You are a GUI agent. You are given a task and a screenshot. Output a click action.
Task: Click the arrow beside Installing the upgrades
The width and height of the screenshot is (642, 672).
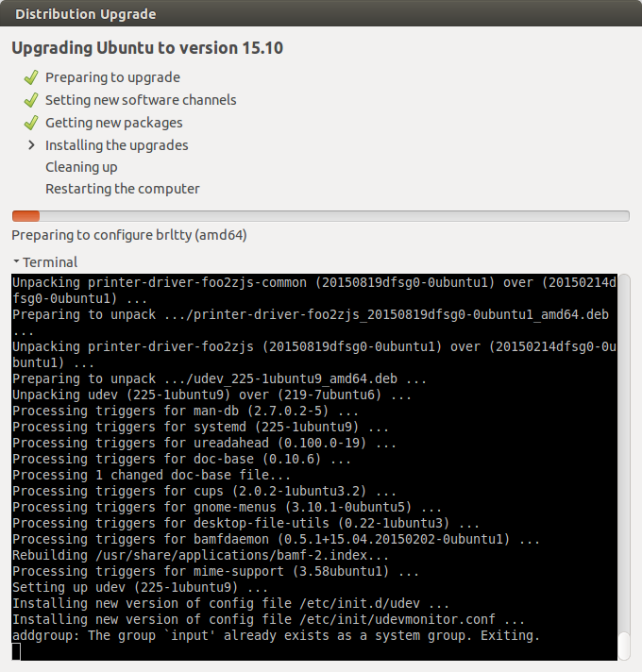[31, 145]
